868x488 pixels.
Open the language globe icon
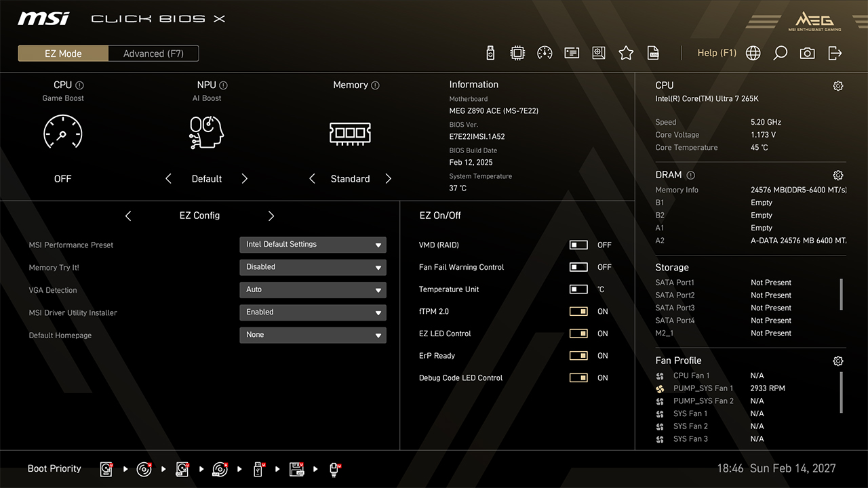click(753, 53)
